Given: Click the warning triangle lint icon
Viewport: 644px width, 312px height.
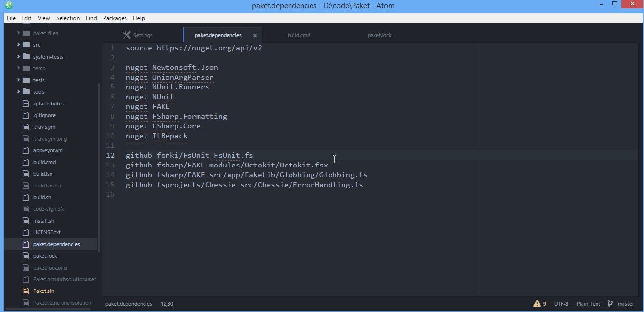Looking at the screenshot, I should tap(537, 303).
